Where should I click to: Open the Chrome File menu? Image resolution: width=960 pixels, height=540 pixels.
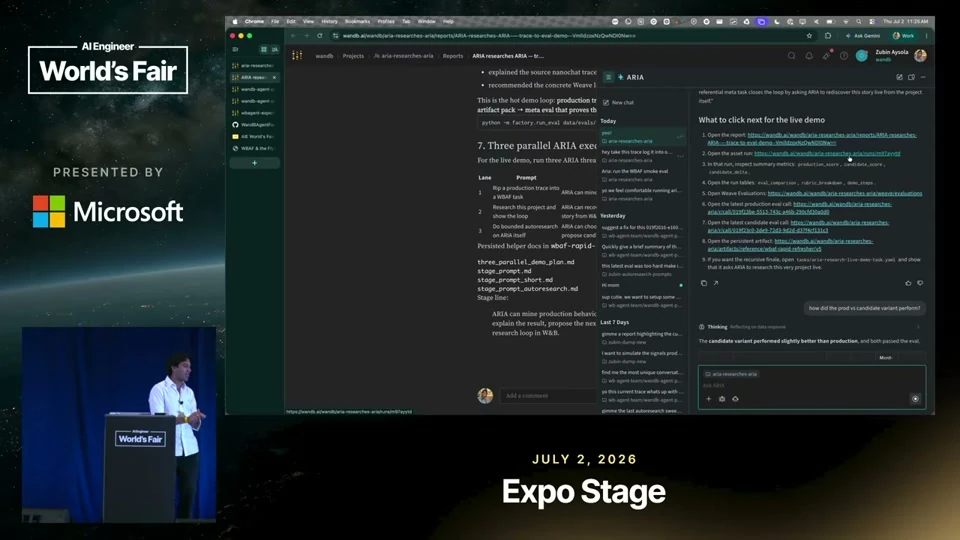pos(275,21)
